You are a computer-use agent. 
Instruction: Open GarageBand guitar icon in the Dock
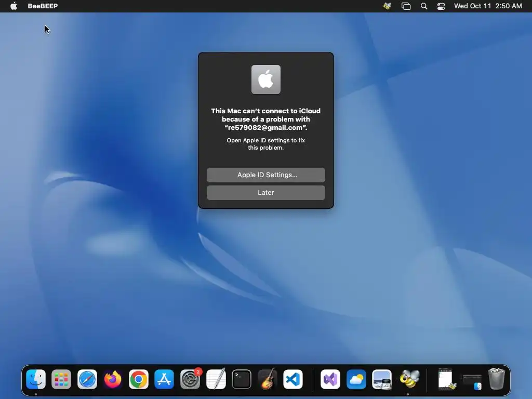click(268, 379)
